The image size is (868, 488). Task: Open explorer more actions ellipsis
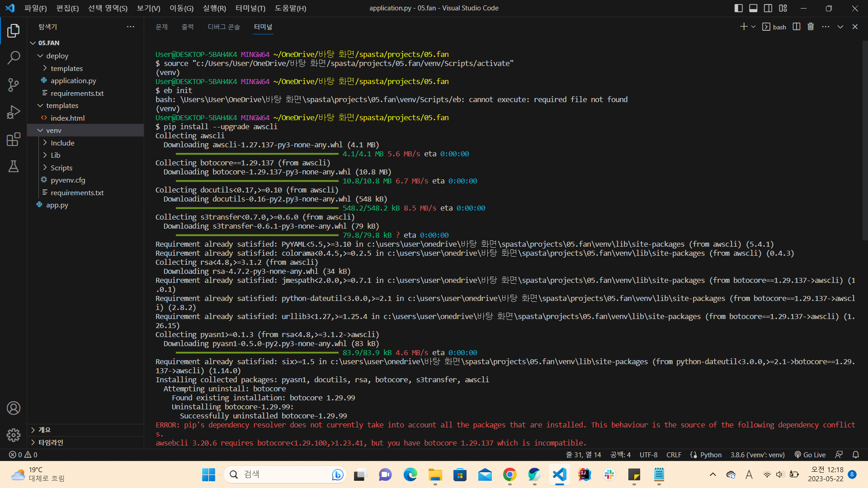point(131,27)
